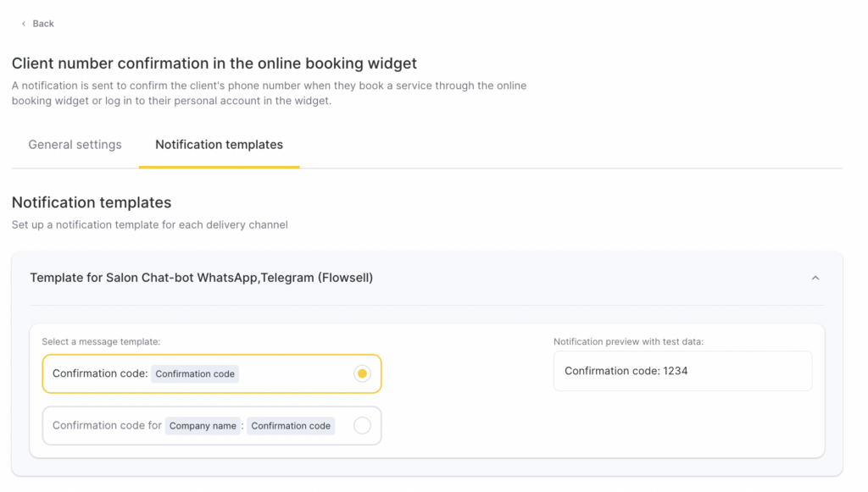Click the 'Notification preview with test data:' label
Screen dimensions: 868x492
click(628, 341)
